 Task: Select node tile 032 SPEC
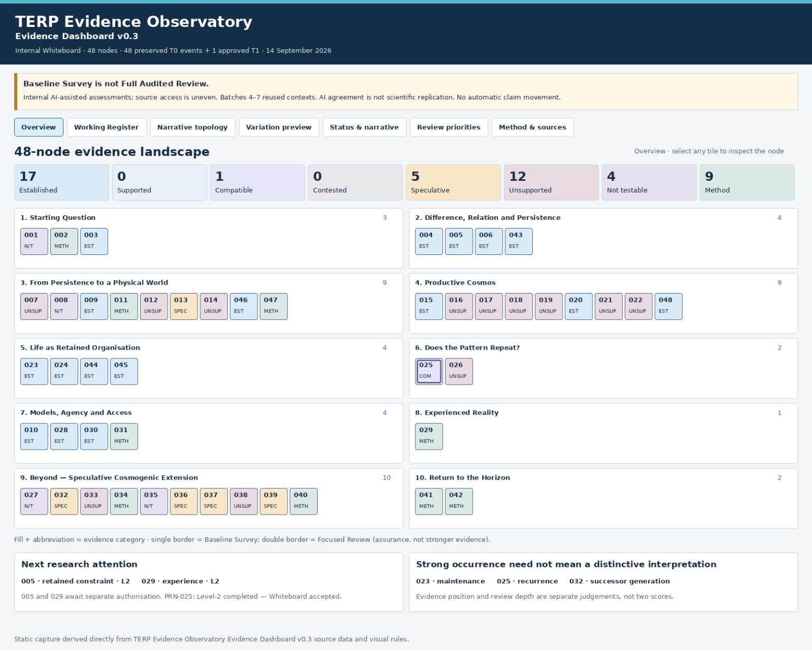(x=64, y=501)
